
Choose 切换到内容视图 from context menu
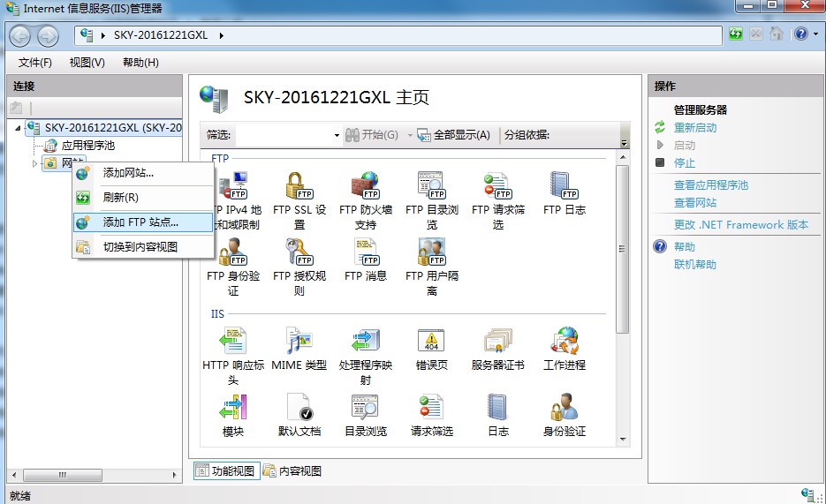click(x=143, y=247)
